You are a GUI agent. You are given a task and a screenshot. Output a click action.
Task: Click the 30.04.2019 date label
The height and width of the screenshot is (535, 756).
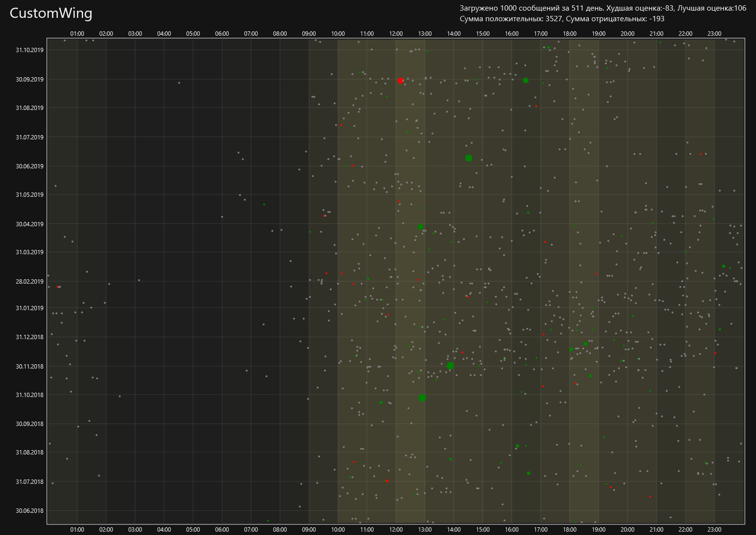29,224
